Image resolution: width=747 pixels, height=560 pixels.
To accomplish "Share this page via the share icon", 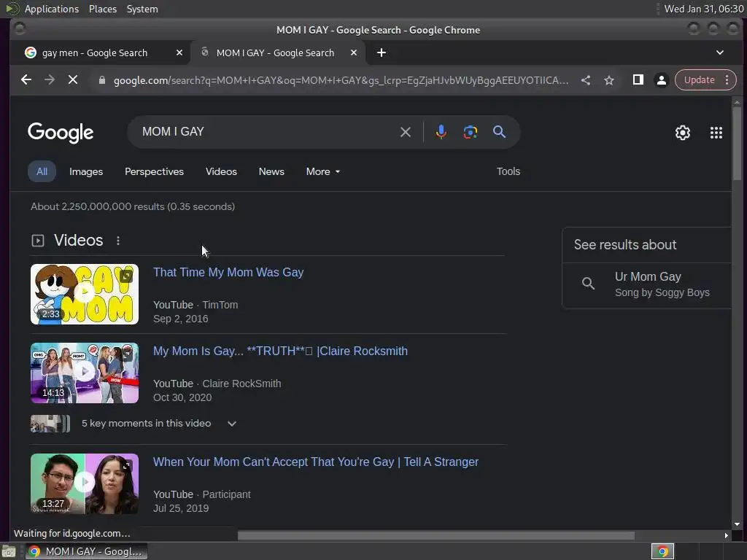I will 586,80.
